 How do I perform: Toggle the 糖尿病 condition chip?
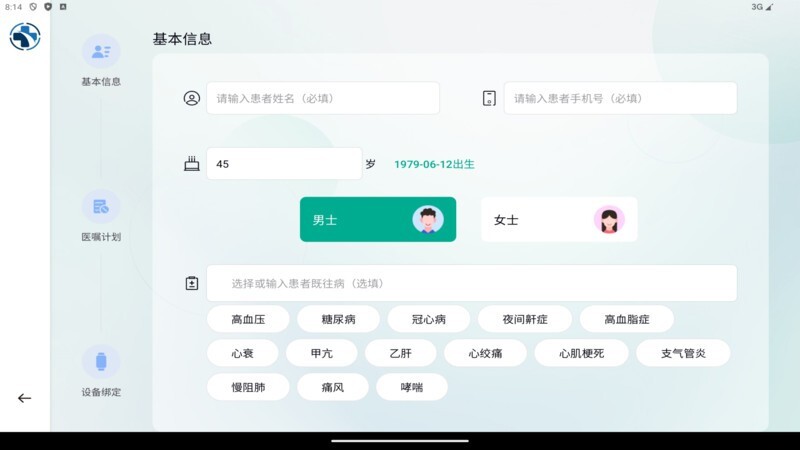pyautogui.click(x=338, y=319)
